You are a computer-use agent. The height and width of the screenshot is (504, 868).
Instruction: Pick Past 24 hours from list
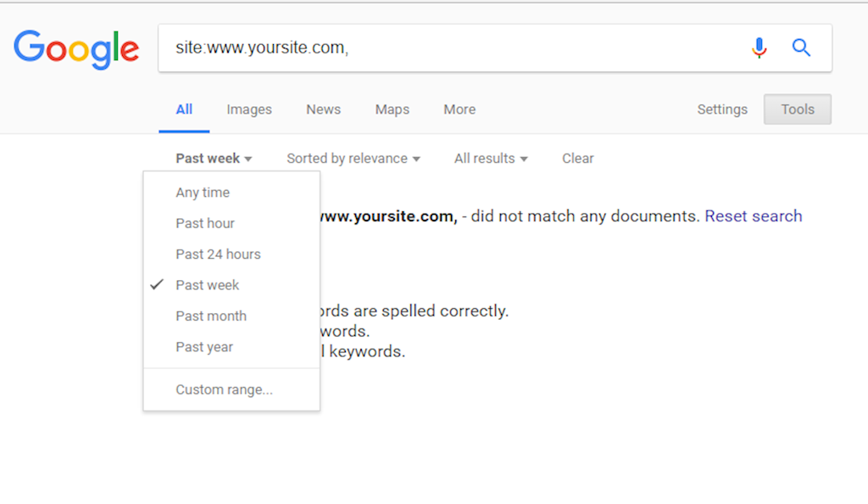pyautogui.click(x=218, y=255)
